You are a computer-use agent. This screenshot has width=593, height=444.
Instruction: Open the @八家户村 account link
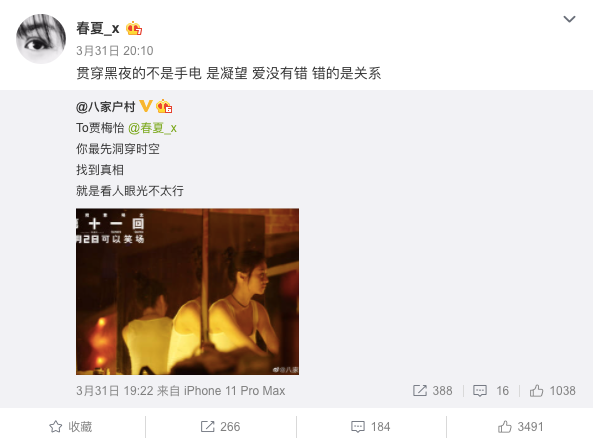point(106,107)
